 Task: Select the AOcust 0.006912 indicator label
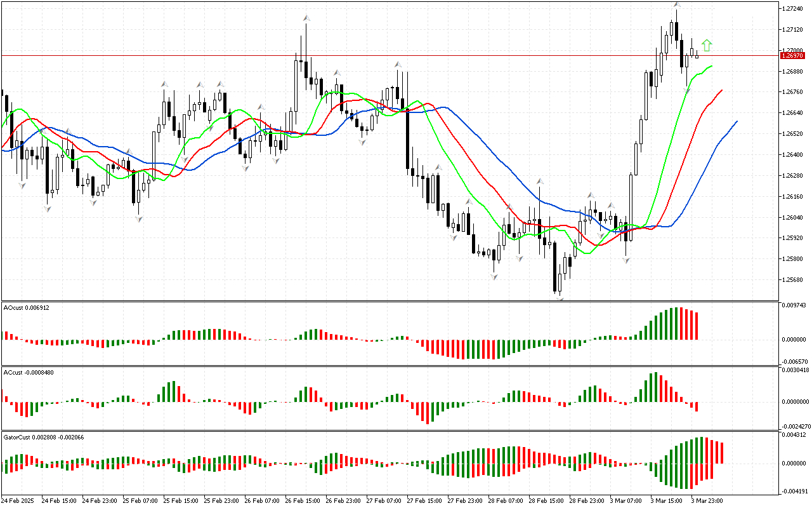tap(27, 307)
